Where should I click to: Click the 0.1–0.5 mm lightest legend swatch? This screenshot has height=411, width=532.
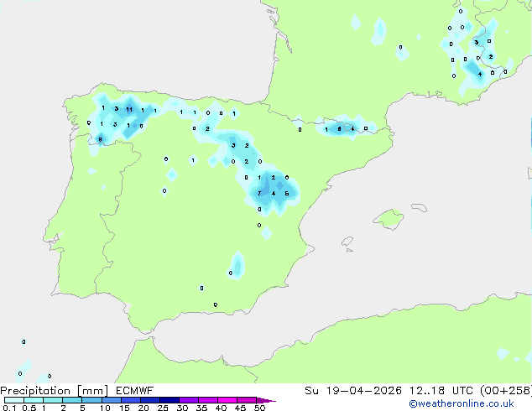coord(14,400)
